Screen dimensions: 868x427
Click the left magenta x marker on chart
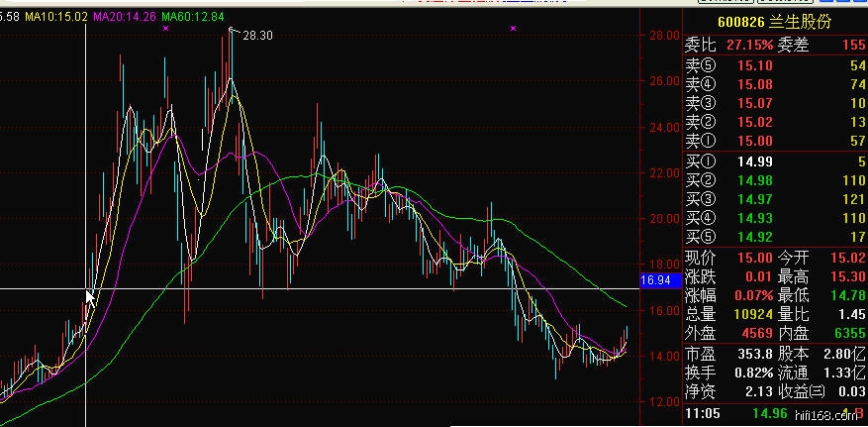(165, 29)
